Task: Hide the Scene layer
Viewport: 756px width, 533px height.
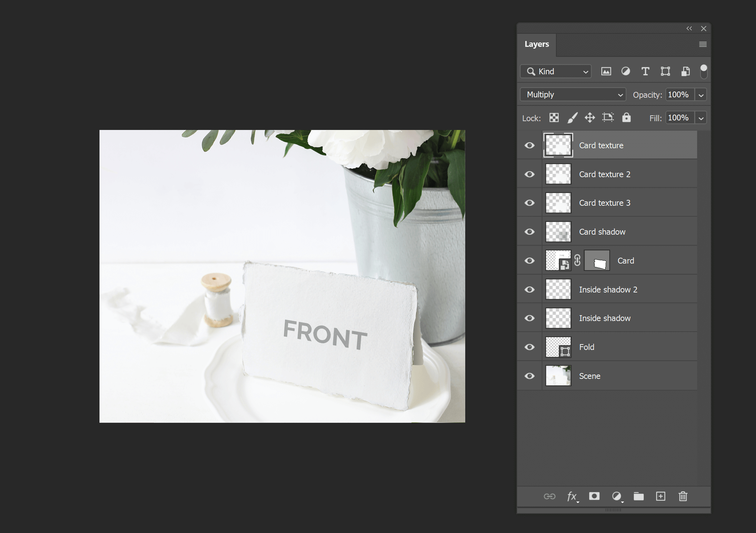Action: click(x=529, y=376)
